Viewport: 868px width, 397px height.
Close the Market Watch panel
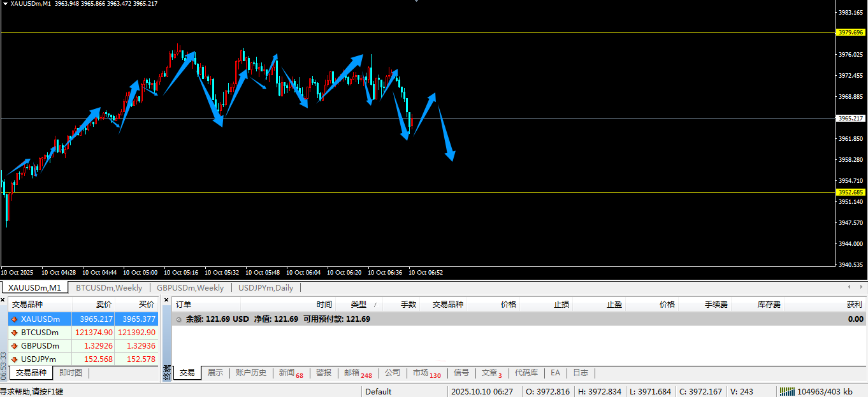(3, 300)
